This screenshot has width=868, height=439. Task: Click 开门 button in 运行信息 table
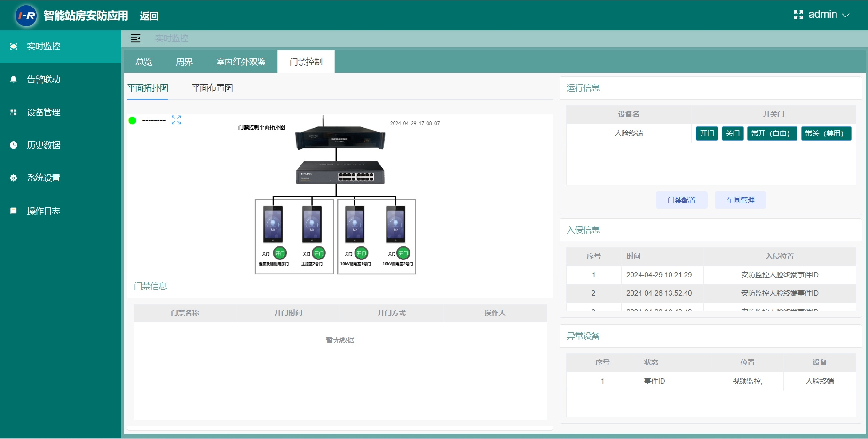tap(707, 133)
